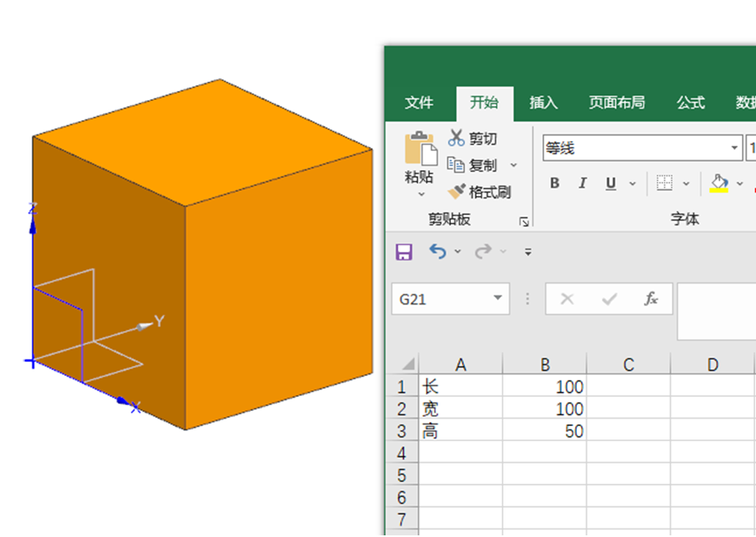Select row 1 header
Screen dimensions: 756x537
tap(402, 387)
